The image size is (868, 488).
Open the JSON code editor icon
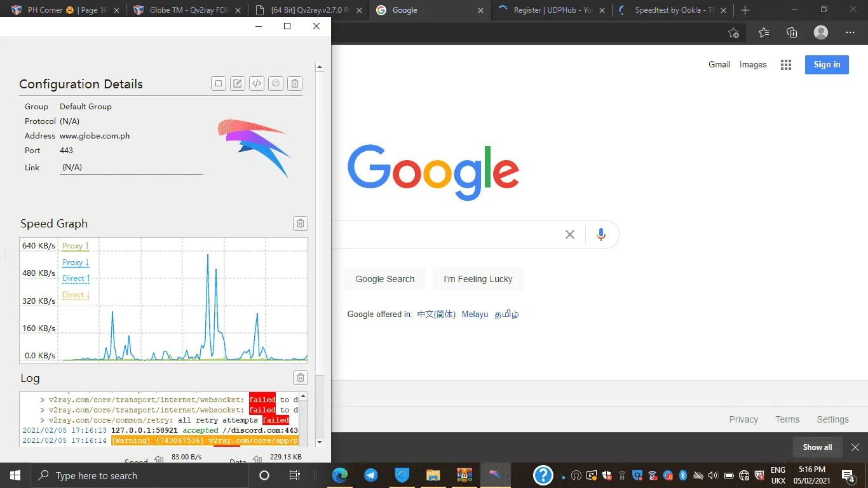(x=257, y=83)
